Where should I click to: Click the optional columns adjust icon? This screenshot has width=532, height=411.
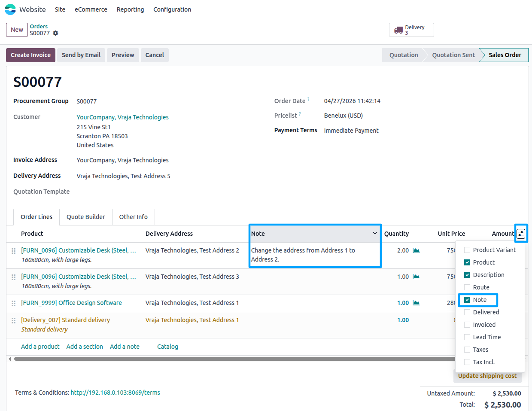coord(521,234)
